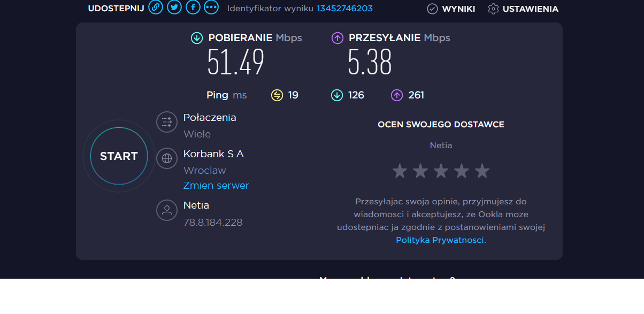Click the download arrow icon by Pobieranie
Image resolution: width=644 pixels, height=314 pixels.
pyautogui.click(x=197, y=38)
